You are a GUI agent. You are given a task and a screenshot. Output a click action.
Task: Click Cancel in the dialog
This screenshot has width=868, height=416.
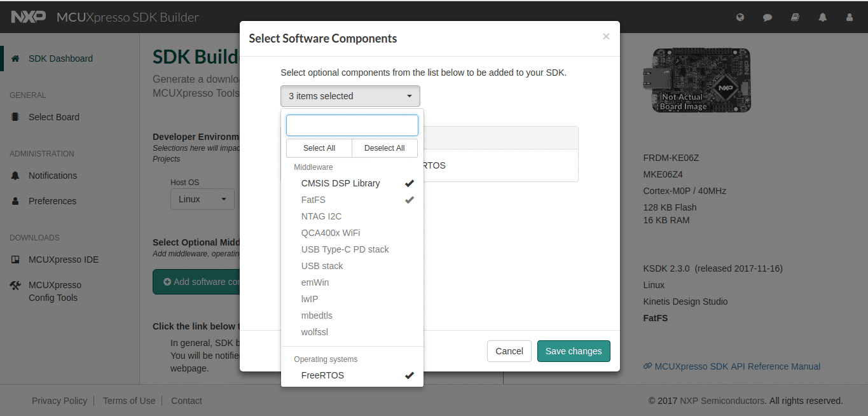[509, 351]
